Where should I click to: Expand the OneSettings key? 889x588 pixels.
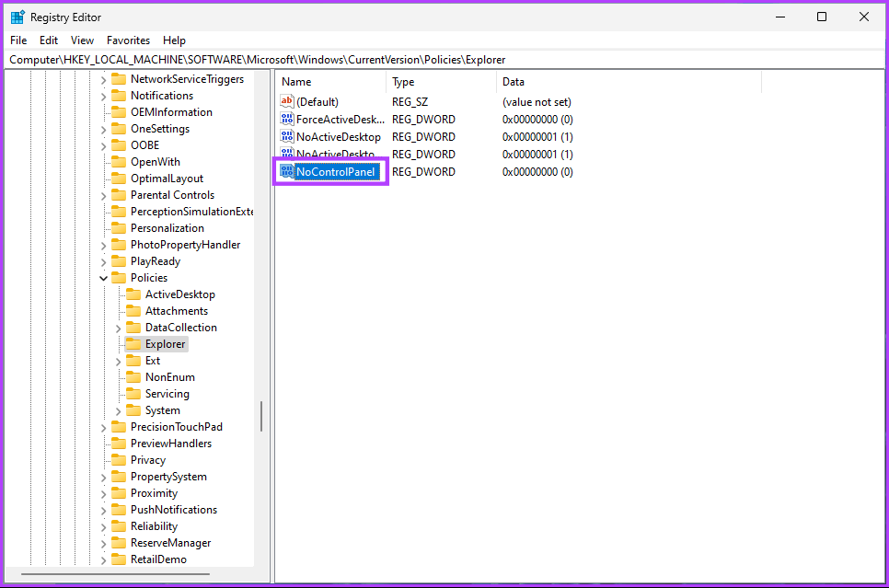tap(103, 130)
